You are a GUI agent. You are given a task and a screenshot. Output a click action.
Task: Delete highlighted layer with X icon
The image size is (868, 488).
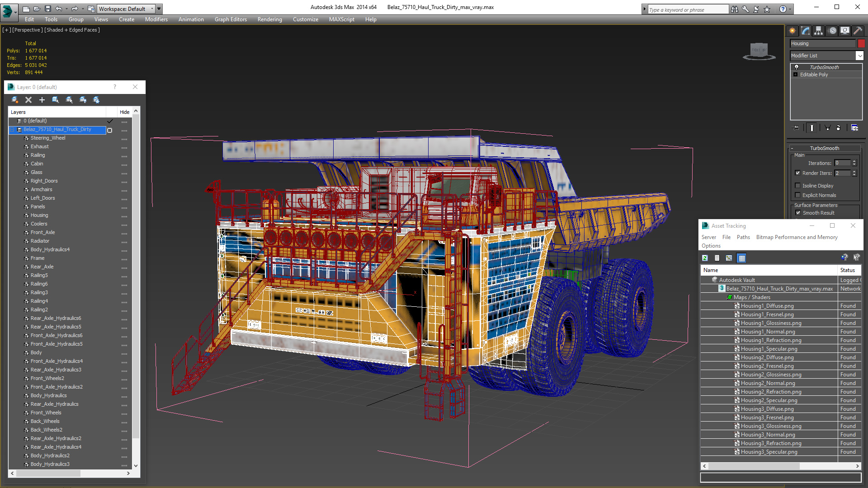(x=28, y=100)
